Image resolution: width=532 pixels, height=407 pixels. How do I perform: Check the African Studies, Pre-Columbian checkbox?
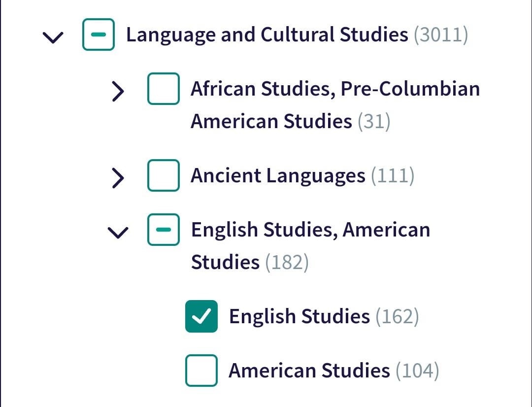[164, 89]
